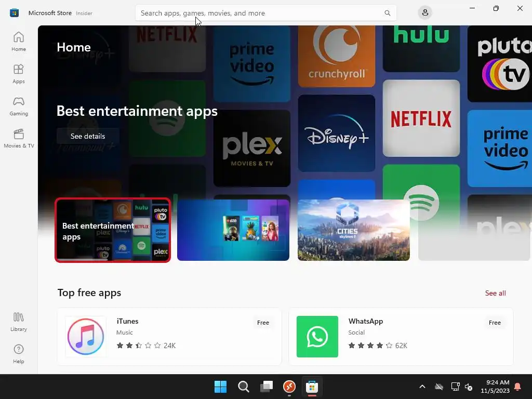This screenshot has width=532, height=399.
Task: Click the large Netflix tile in hero banner
Action: click(421, 118)
